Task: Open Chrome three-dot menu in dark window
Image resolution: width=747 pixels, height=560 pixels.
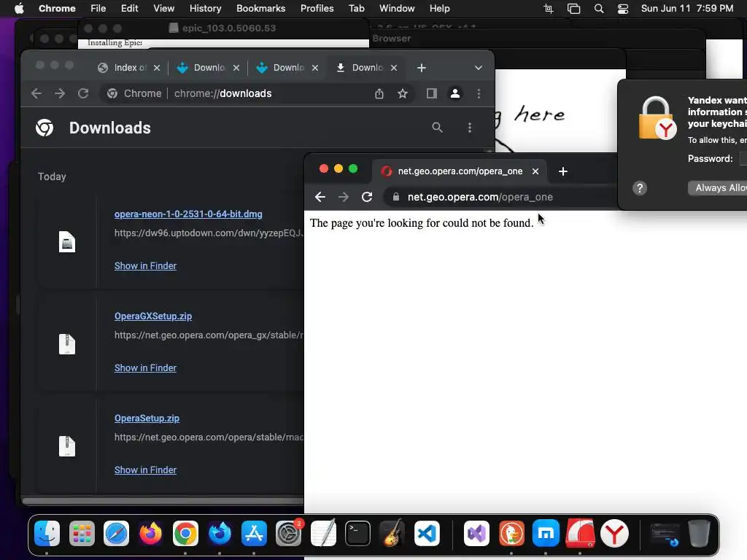Action: tap(479, 93)
